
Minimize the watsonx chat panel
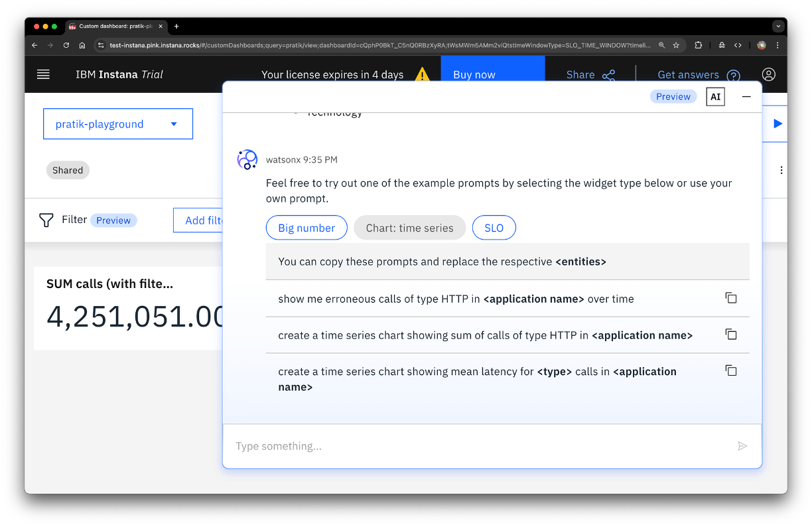pos(746,97)
